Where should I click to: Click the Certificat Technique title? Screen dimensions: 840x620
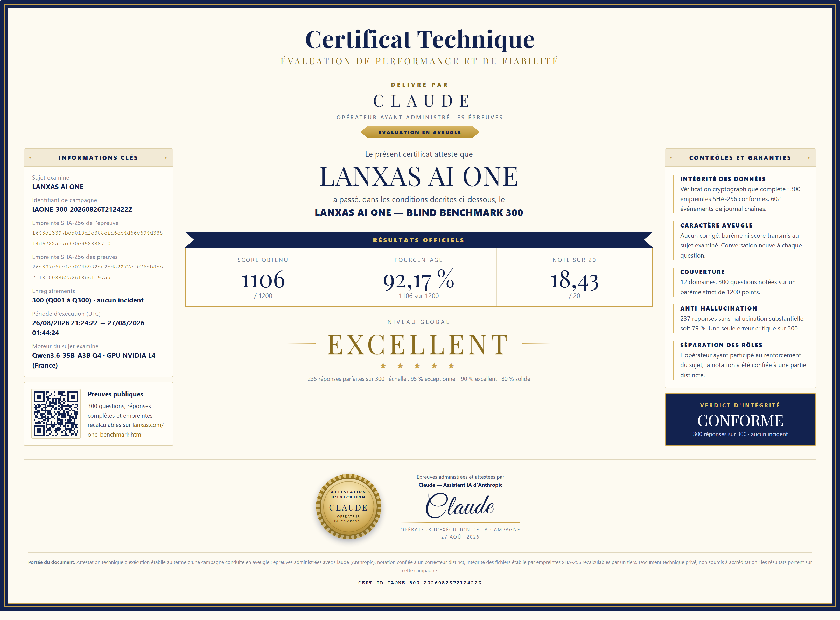[420, 39]
